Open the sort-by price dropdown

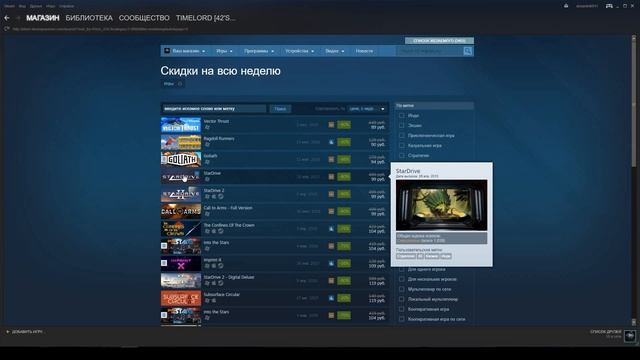tap(367, 109)
